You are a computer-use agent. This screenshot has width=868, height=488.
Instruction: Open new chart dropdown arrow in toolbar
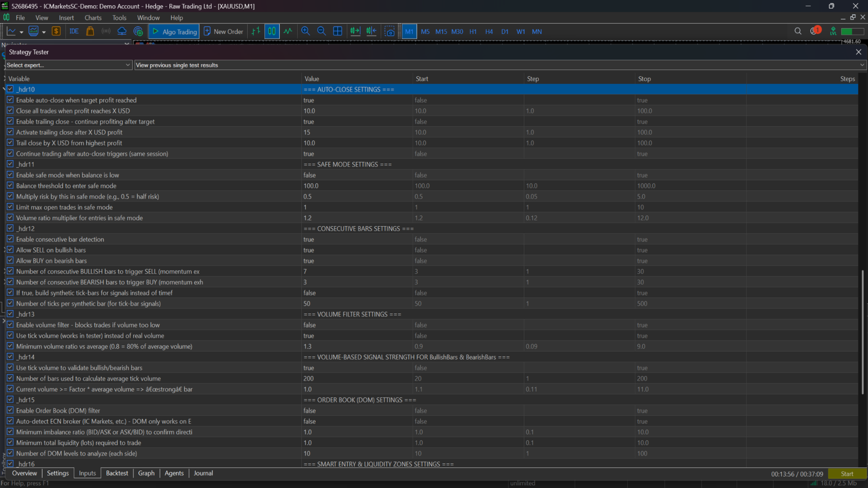21,32
